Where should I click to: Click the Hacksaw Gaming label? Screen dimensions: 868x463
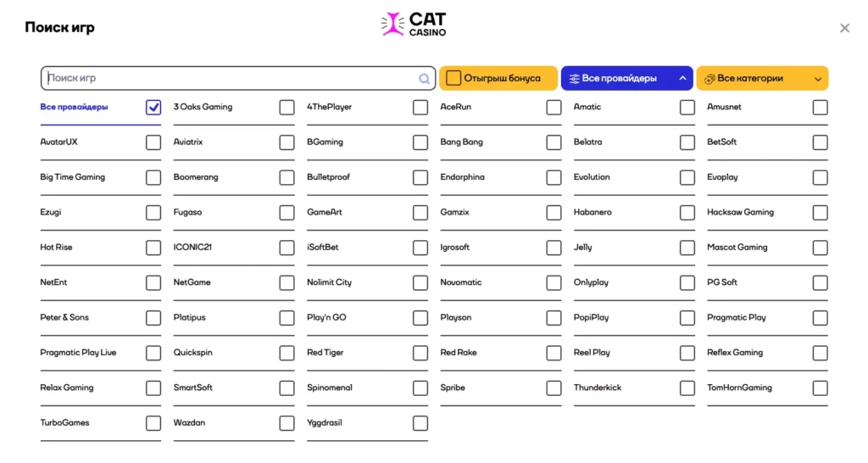click(740, 212)
